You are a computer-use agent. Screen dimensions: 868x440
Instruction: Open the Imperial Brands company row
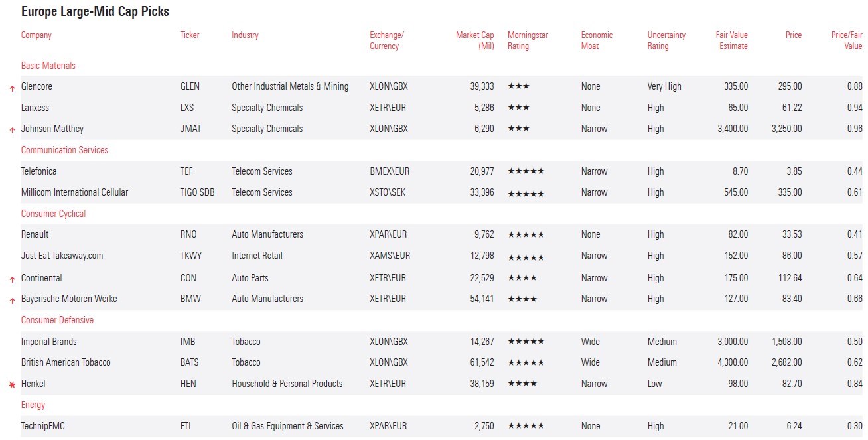(x=49, y=342)
